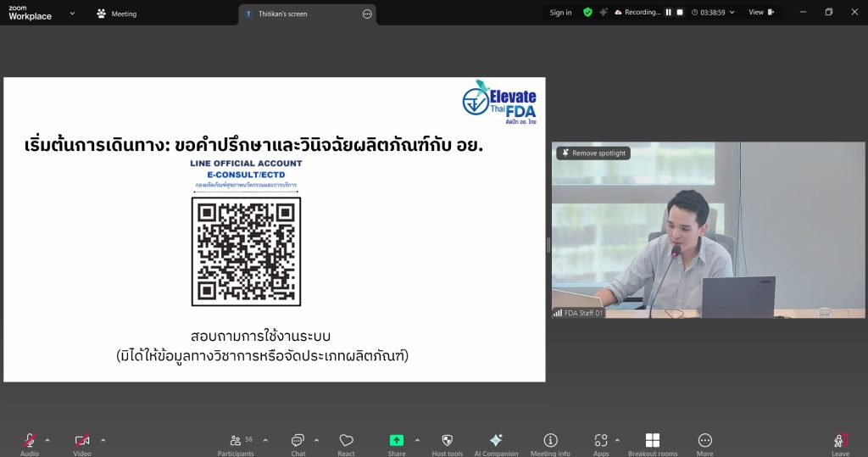Click Sign in at the top

560,12
